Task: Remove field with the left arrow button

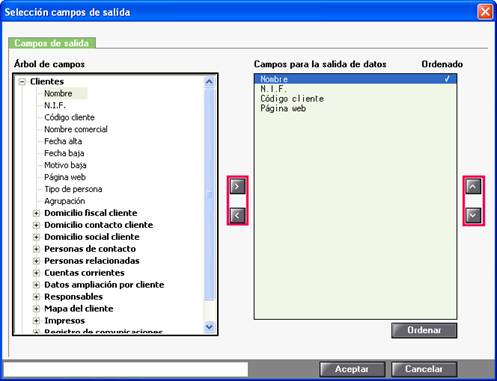Action: [237, 215]
